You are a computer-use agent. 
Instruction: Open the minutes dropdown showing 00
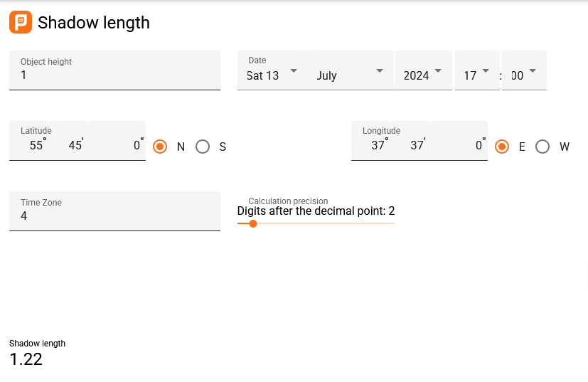click(x=524, y=70)
